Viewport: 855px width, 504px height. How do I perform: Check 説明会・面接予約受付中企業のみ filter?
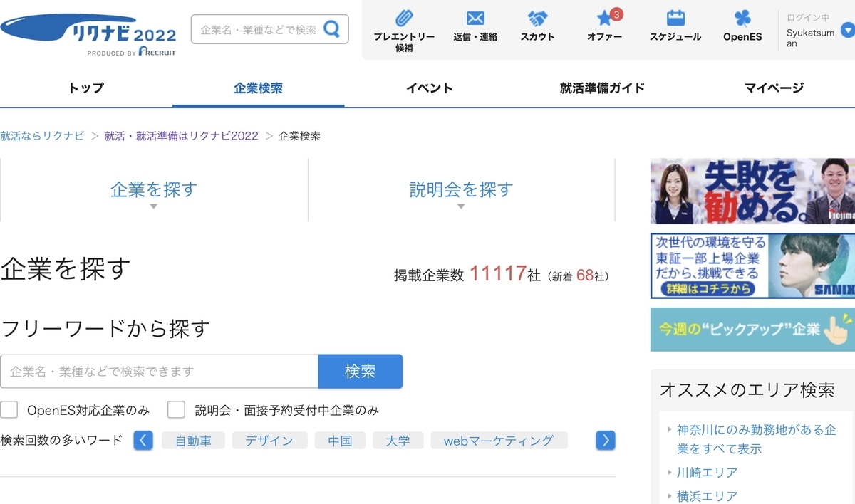click(177, 409)
